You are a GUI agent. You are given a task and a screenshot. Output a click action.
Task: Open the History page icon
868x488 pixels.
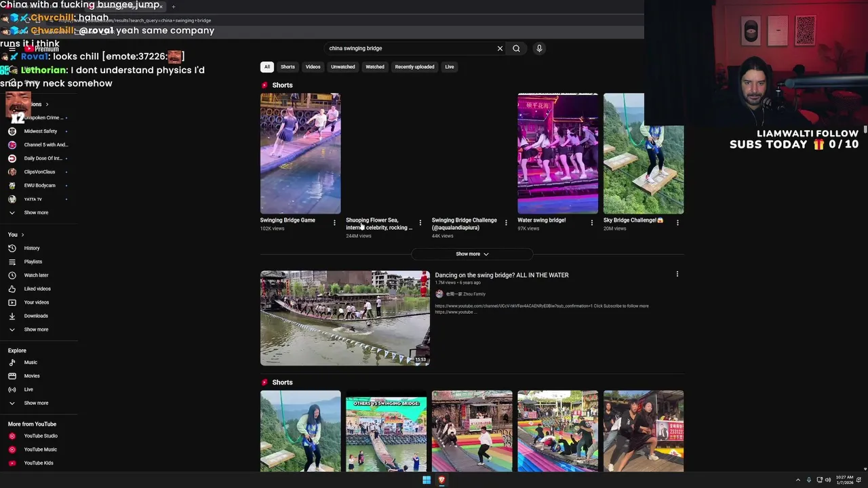(12, 248)
